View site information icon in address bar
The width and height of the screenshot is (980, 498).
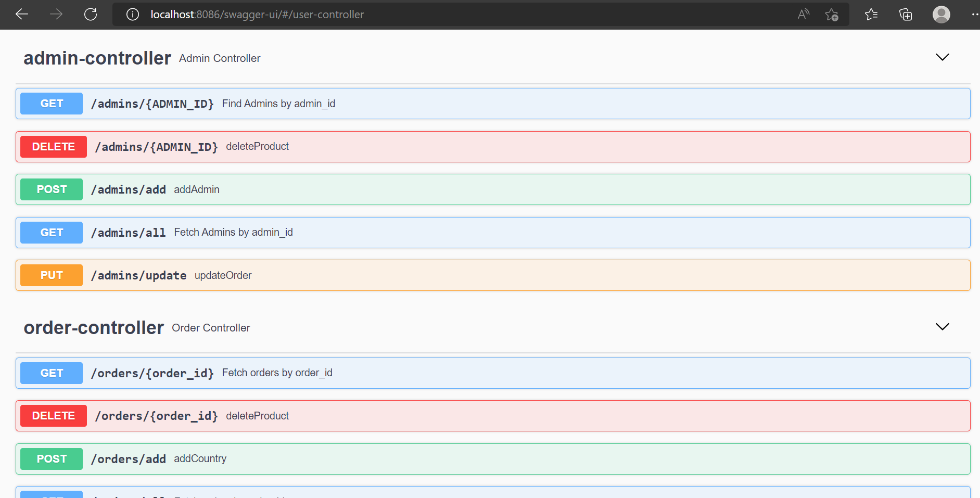133,15
